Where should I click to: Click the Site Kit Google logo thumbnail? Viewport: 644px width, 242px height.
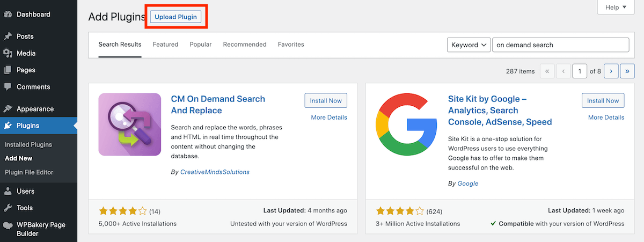pos(407,124)
